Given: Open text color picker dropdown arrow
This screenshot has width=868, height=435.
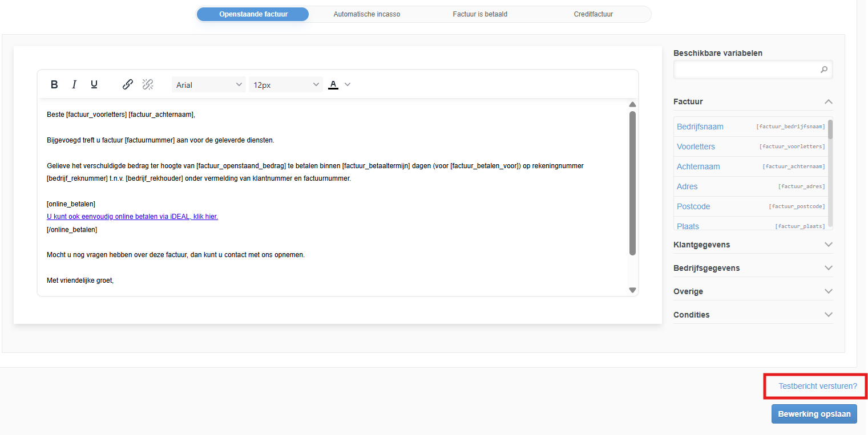Looking at the screenshot, I should pyautogui.click(x=348, y=84).
